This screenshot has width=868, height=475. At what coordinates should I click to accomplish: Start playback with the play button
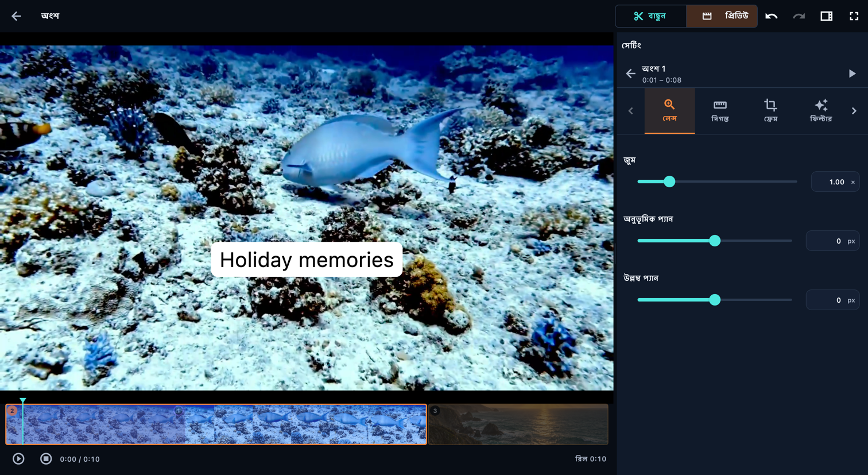point(18,459)
